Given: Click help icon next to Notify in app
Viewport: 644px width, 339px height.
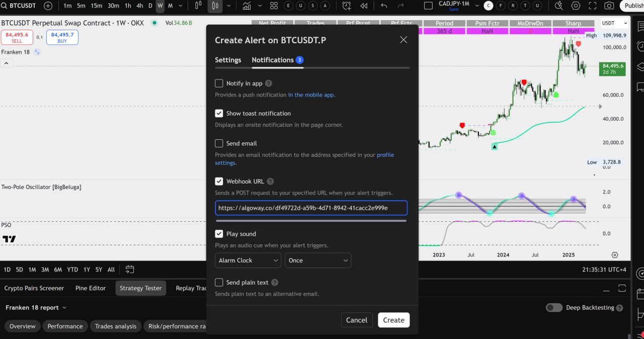Looking at the screenshot, I should click(269, 83).
